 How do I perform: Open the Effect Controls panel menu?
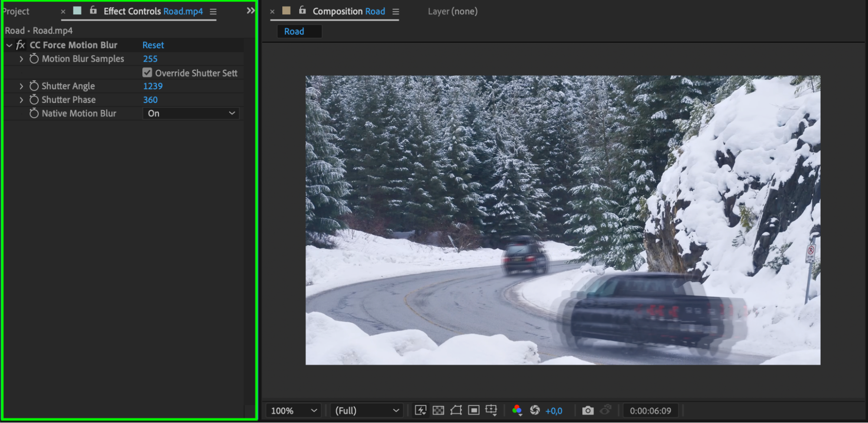[x=213, y=12]
